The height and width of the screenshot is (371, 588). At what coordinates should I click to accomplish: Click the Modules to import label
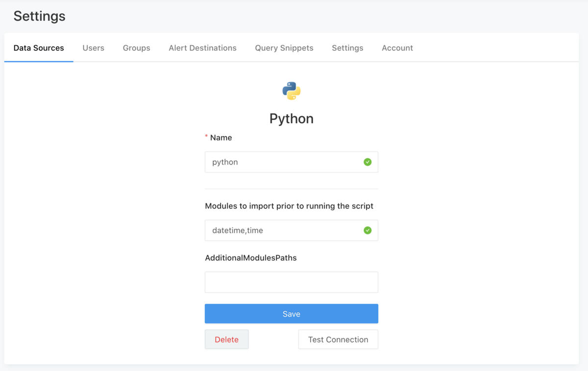[289, 206]
